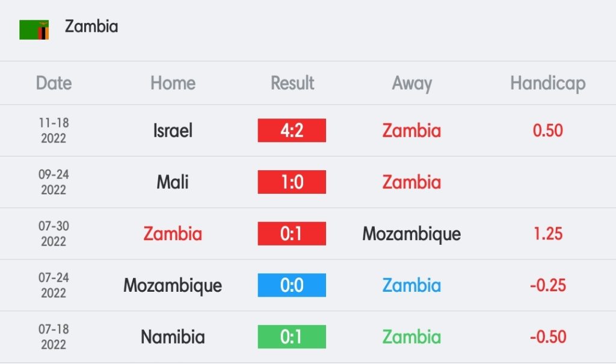Select the red 0:1 Zambia–Mozambique result
This screenshot has height=364, width=616.
click(x=292, y=233)
